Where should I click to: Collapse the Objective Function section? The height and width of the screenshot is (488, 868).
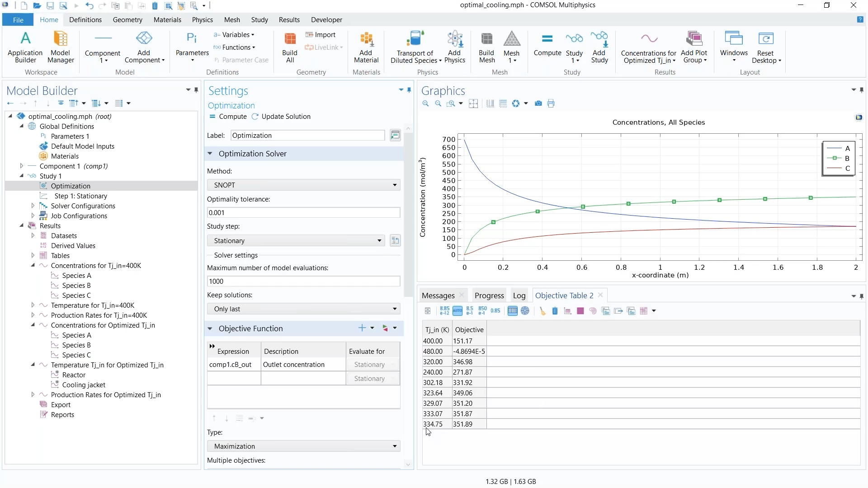coord(210,328)
